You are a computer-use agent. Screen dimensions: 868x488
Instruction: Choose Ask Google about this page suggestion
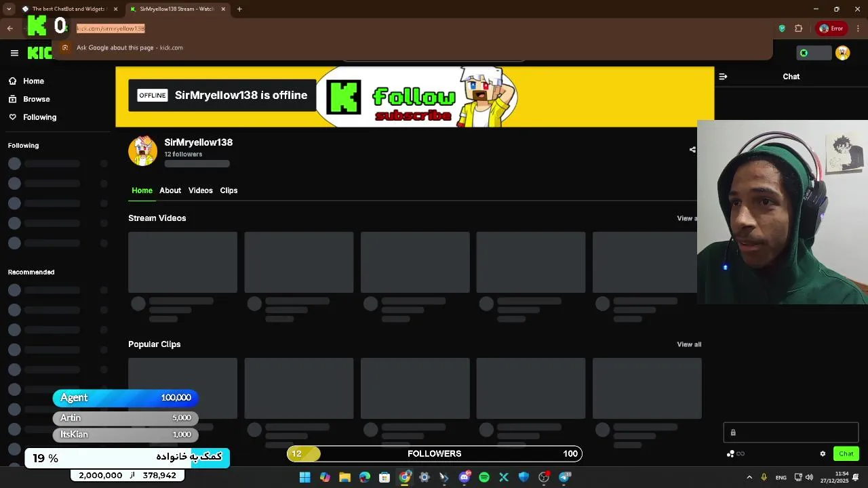point(129,47)
